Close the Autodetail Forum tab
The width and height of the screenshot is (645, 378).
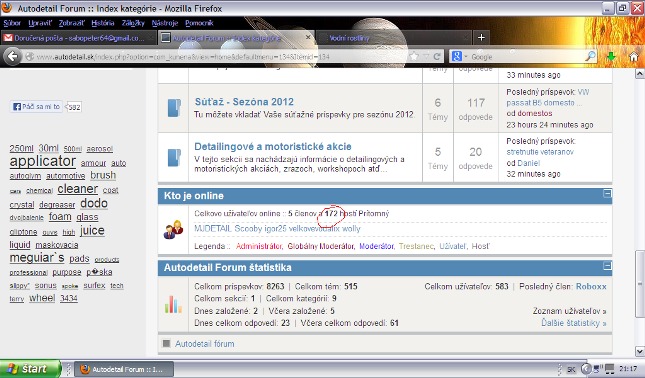click(308, 37)
